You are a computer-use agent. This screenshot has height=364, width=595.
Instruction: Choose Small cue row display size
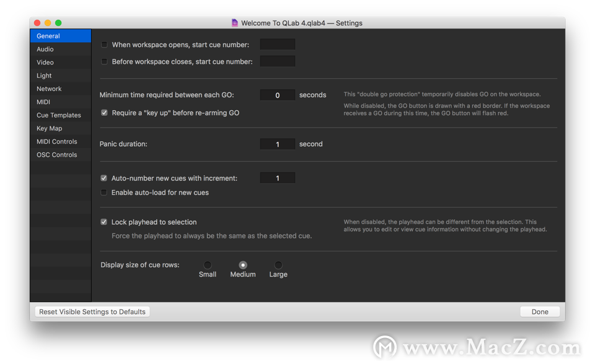(207, 265)
